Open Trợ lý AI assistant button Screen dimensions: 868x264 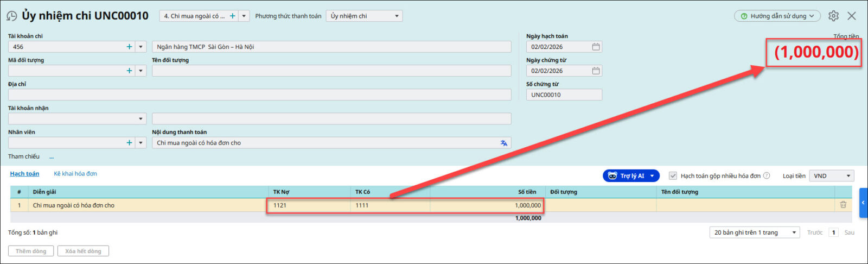coord(631,176)
